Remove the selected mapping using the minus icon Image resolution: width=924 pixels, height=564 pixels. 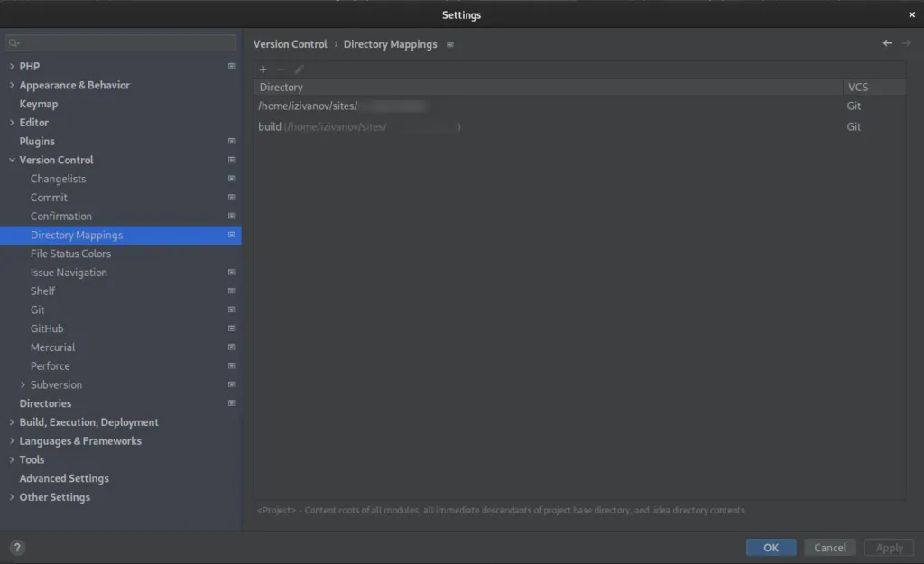click(281, 69)
